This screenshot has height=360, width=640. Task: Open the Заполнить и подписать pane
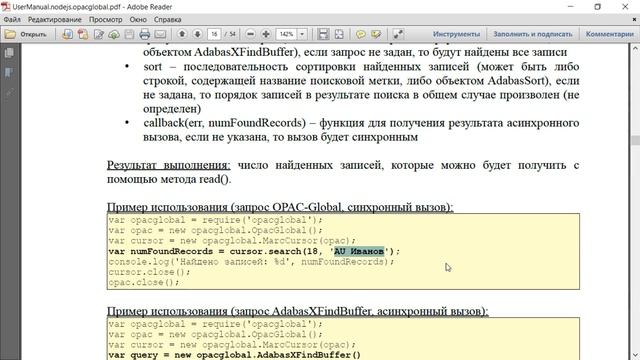533,34
